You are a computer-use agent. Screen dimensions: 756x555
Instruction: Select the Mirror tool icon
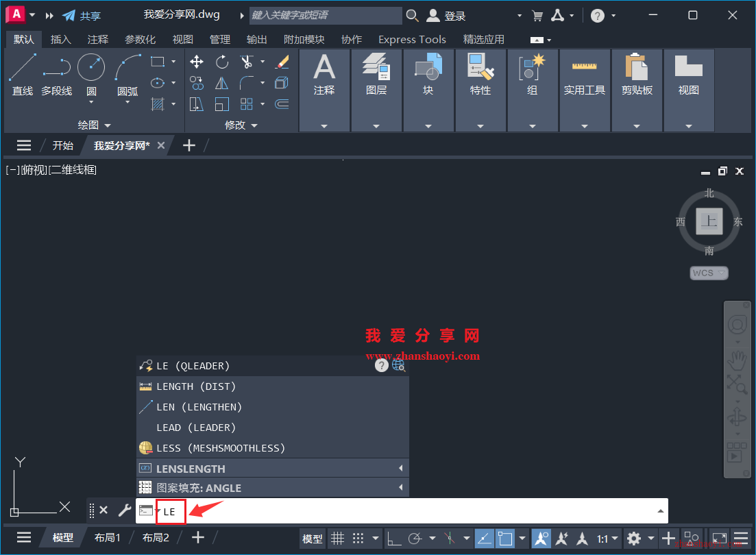point(222,83)
